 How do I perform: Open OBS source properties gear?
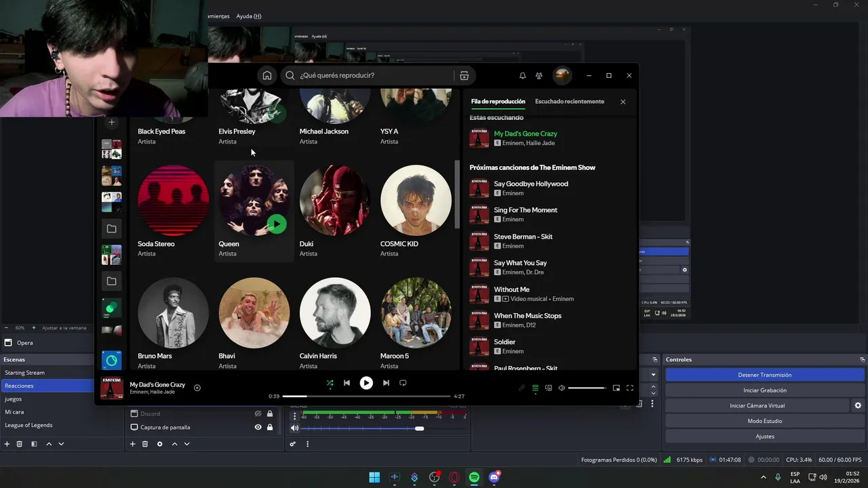pos(159,444)
